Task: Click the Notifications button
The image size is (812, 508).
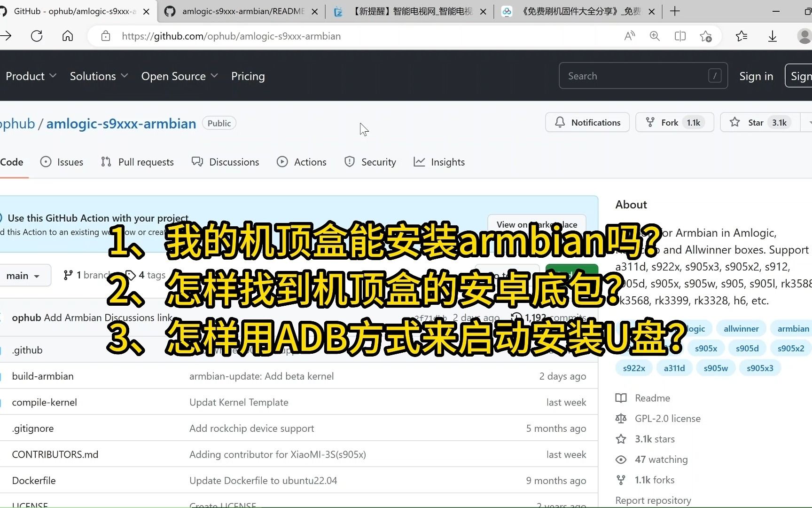Action: coord(587,122)
